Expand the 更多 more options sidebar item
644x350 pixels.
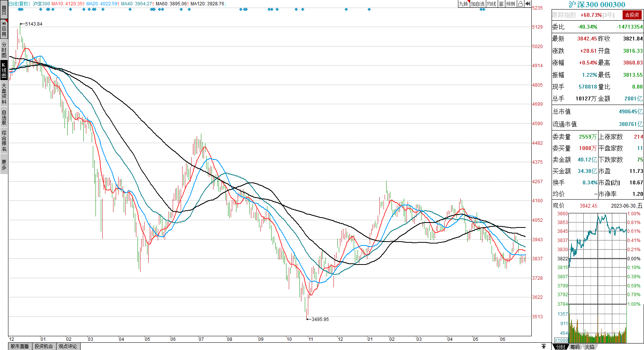[x=4, y=165]
